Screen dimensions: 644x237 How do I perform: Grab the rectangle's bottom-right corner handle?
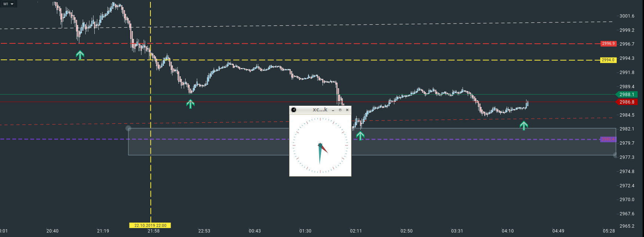[616, 155]
